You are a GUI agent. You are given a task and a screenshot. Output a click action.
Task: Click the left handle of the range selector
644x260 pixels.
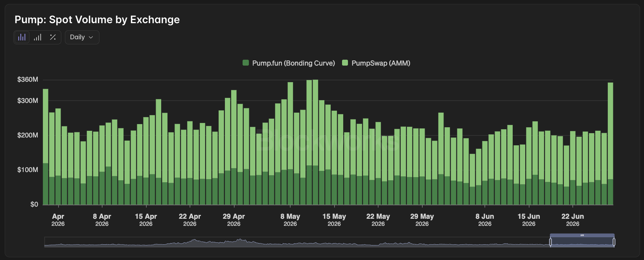tap(550, 242)
